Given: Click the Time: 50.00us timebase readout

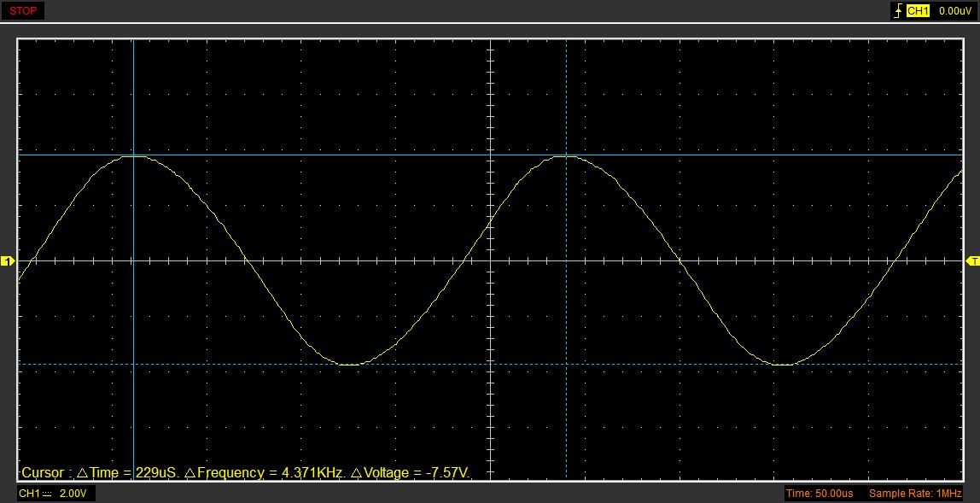Looking at the screenshot, I should tap(819, 494).
